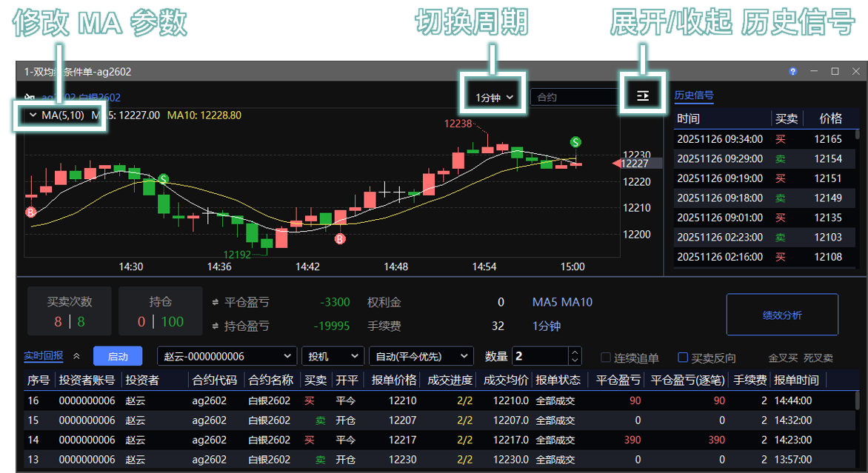Open the 自动(平今优先) open/close dropdown

[x=421, y=357]
